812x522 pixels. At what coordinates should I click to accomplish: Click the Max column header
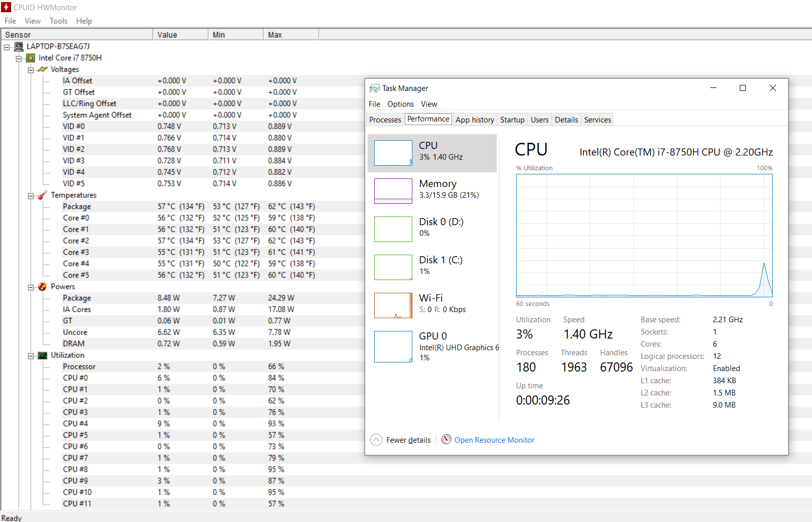coord(291,35)
